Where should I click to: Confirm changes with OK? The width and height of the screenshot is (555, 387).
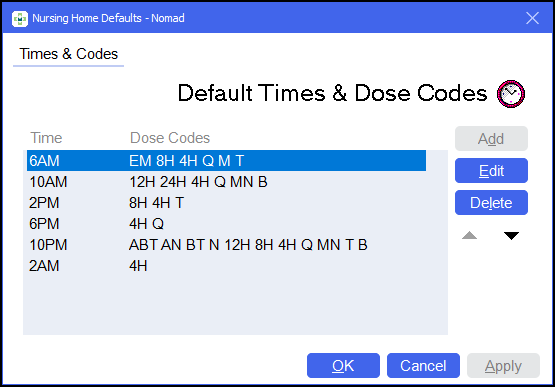click(x=343, y=365)
